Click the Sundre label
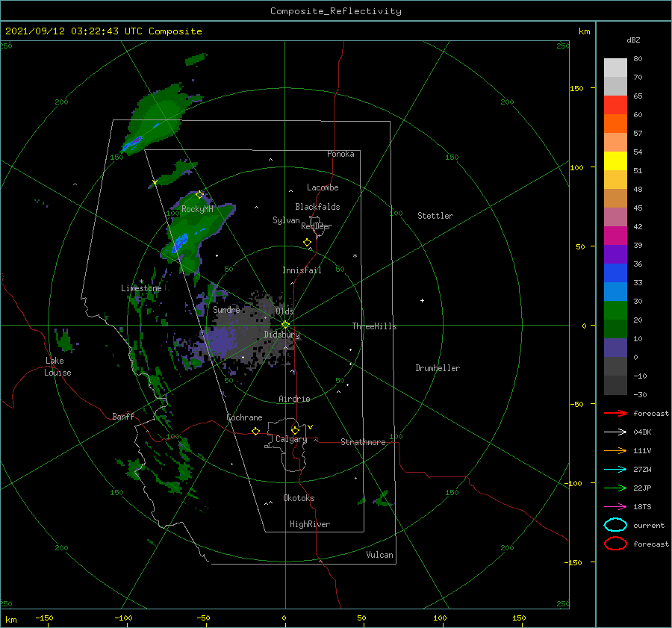672x628 pixels. pyautogui.click(x=226, y=309)
